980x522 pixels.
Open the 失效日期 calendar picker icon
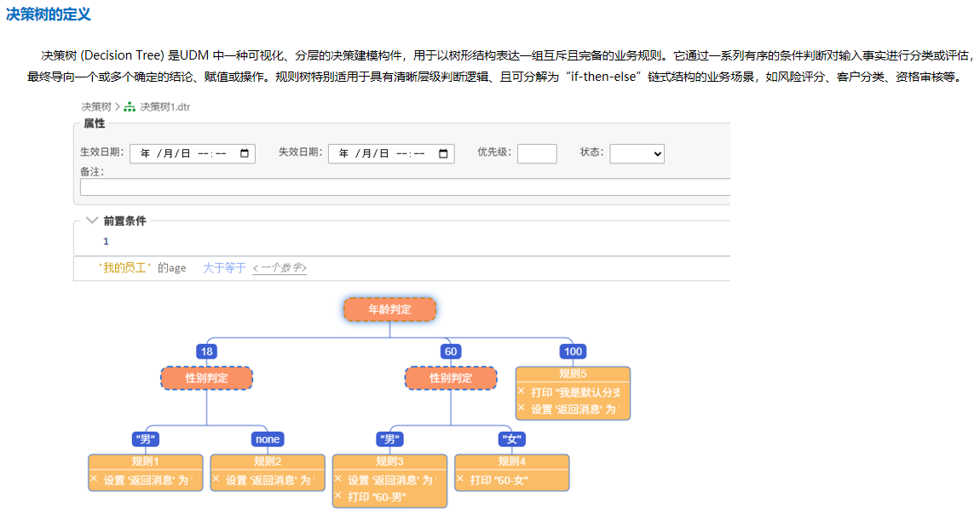[443, 153]
